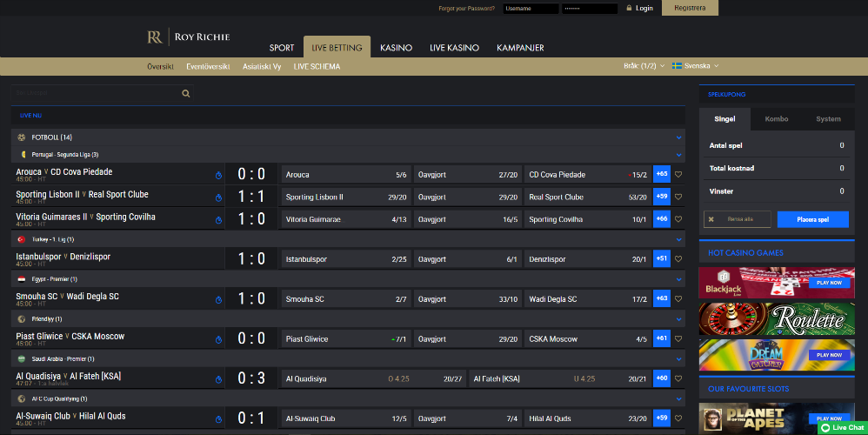Open stats icon for Vitoria Guimaraes II match

tap(218, 220)
